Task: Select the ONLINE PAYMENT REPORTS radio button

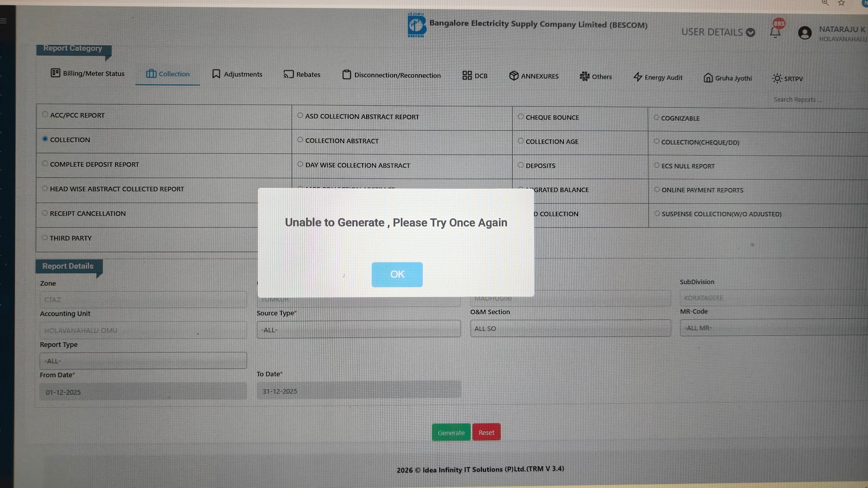Action: tap(657, 189)
